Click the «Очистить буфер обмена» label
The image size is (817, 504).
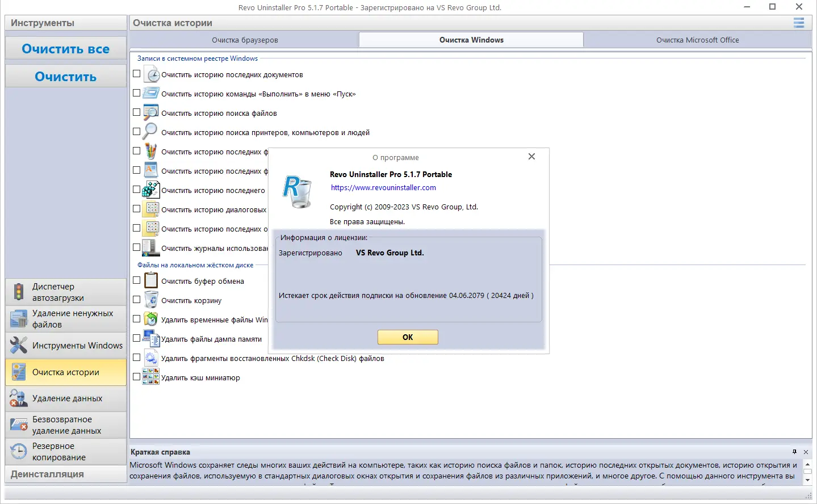click(x=203, y=282)
